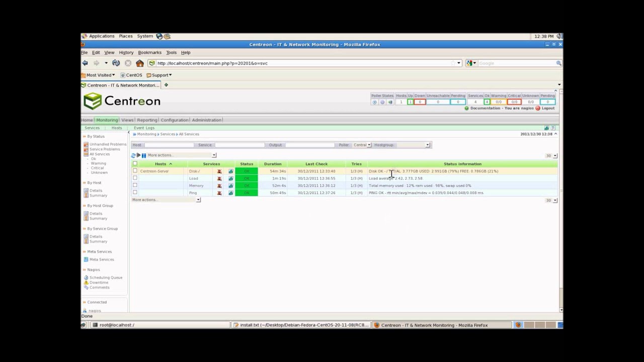Open Administration main tab
Screen dimensions: 644x362
click(206, 120)
